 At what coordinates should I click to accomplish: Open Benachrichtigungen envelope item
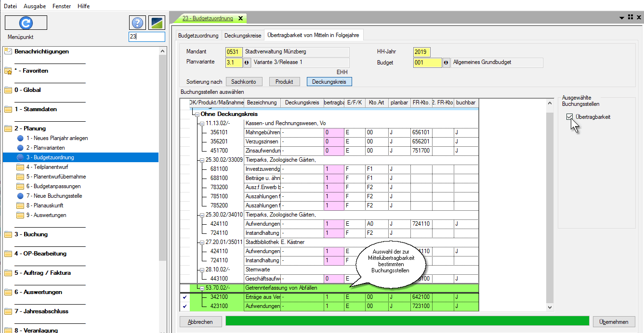[x=8, y=51]
